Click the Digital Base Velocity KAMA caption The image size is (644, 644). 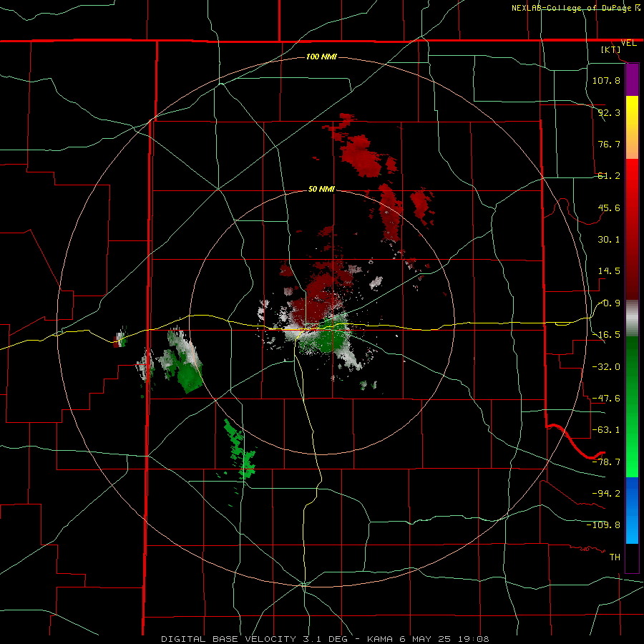tap(325, 639)
